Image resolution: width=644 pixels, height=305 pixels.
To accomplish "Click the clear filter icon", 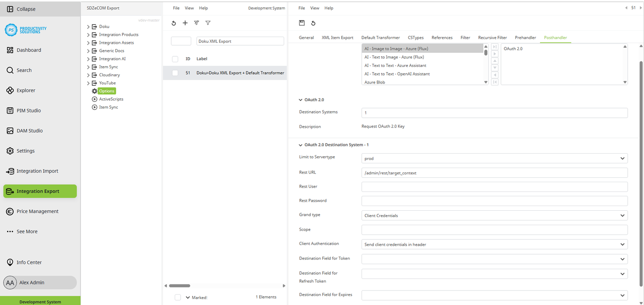I will tap(196, 23).
